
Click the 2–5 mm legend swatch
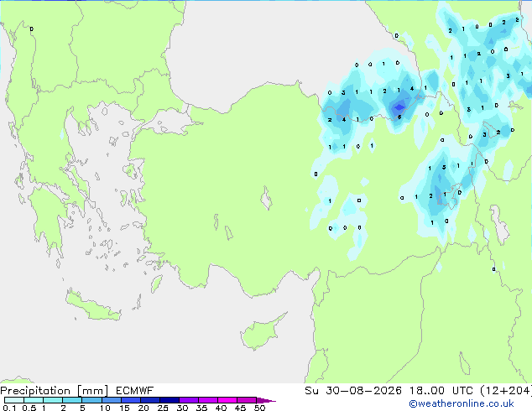coord(72,400)
